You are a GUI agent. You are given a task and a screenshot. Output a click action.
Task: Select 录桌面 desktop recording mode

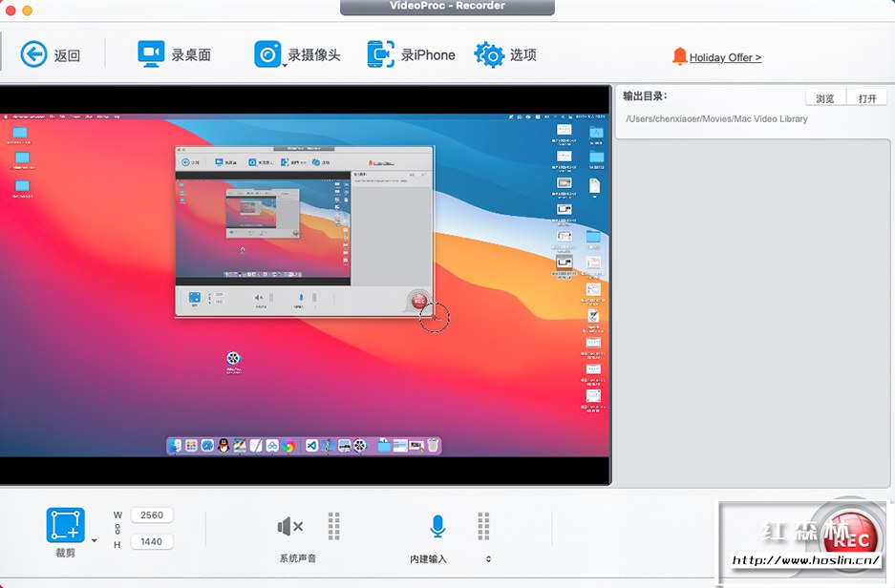click(174, 54)
